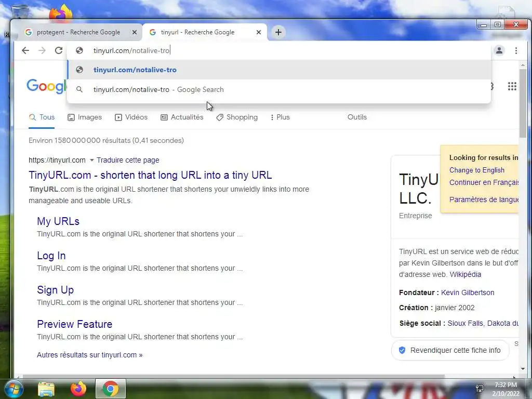Viewport: 532px width, 399px height.
Task: Click Continuer en Français in the popup
Action: point(484,182)
